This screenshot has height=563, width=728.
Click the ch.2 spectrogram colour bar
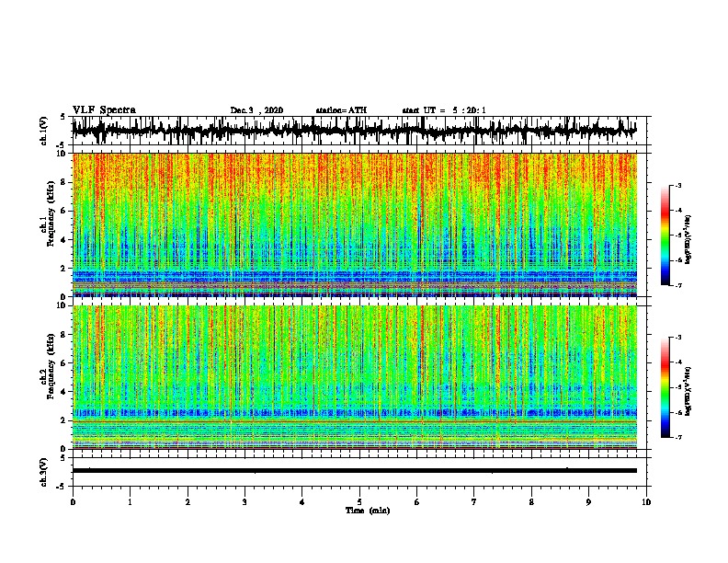point(665,387)
